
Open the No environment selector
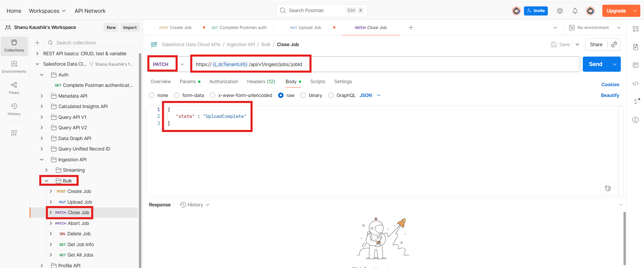point(595,28)
